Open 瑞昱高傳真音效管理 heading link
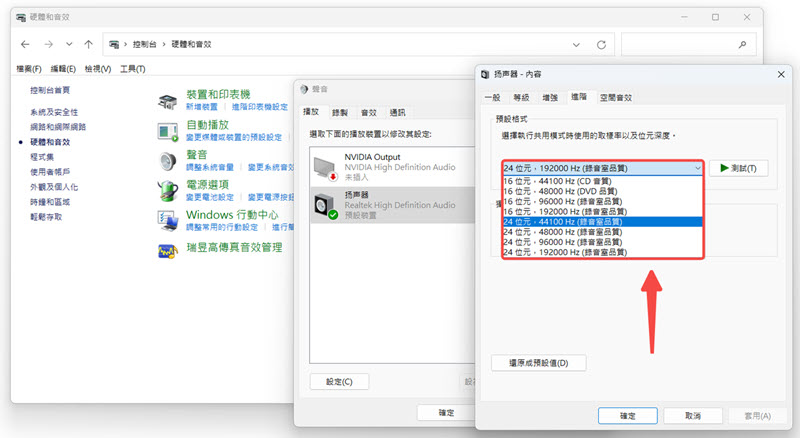Screen dimensions: 800x438 coord(234,248)
